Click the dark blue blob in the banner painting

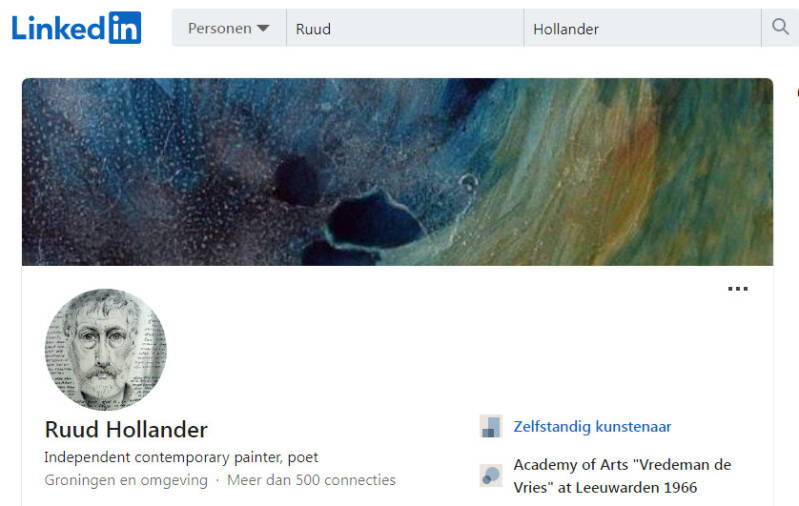click(x=375, y=219)
